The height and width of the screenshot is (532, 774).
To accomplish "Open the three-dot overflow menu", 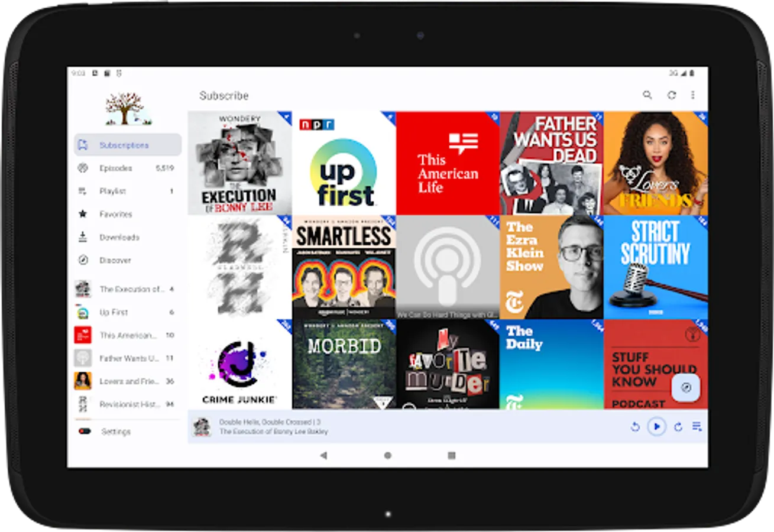I will point(693,95).
